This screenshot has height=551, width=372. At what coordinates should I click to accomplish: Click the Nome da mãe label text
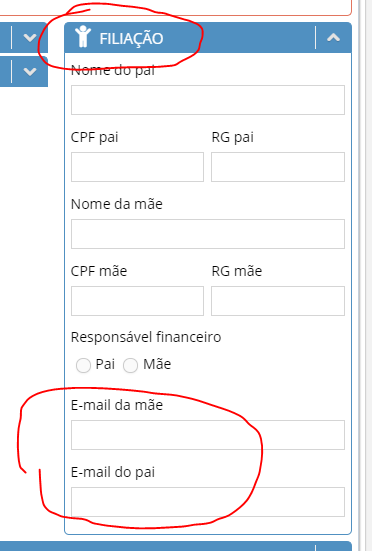117,204
